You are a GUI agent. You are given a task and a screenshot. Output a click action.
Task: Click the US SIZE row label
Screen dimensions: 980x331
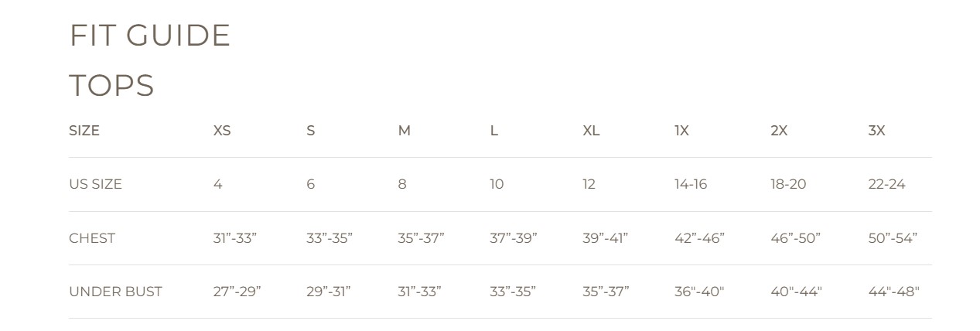pos(95,184)
